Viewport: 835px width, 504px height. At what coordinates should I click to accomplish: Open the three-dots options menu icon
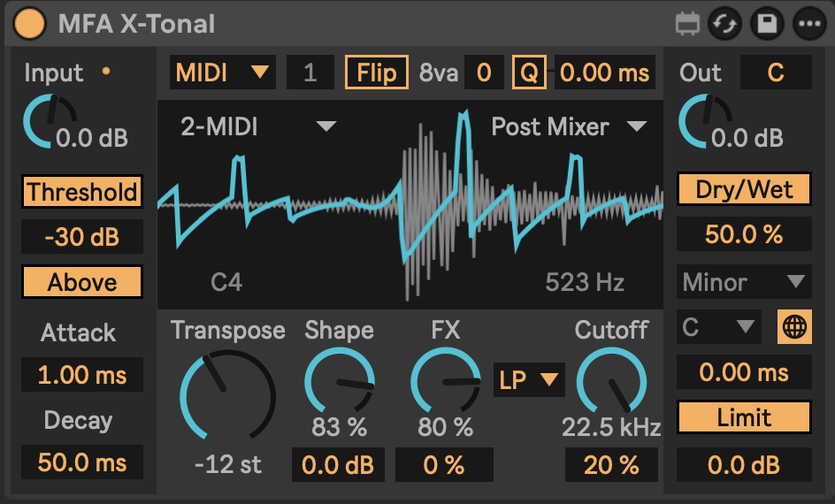[808, 24]
